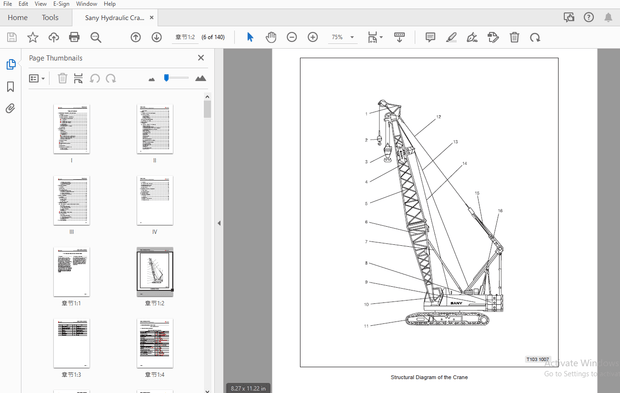Select page II thumbnail
Screen dimensions: 620x393
click(155, 129)
